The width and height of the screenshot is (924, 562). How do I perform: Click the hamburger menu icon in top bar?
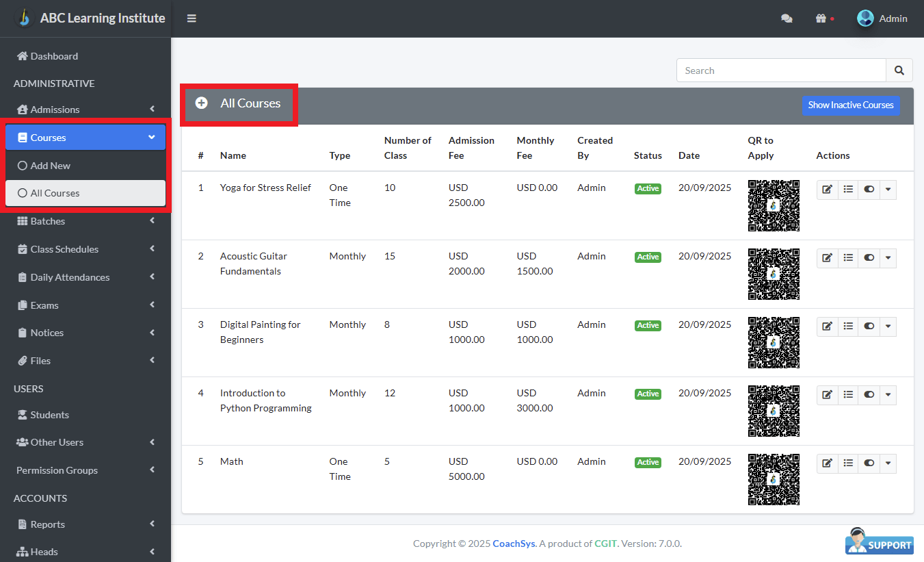click(x=192, y=18)
